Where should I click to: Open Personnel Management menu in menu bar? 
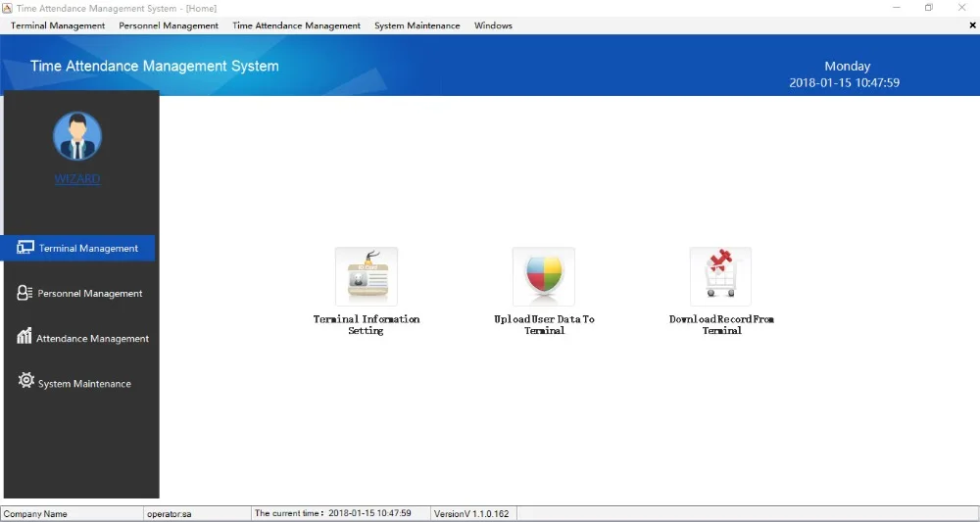(169, 25)
